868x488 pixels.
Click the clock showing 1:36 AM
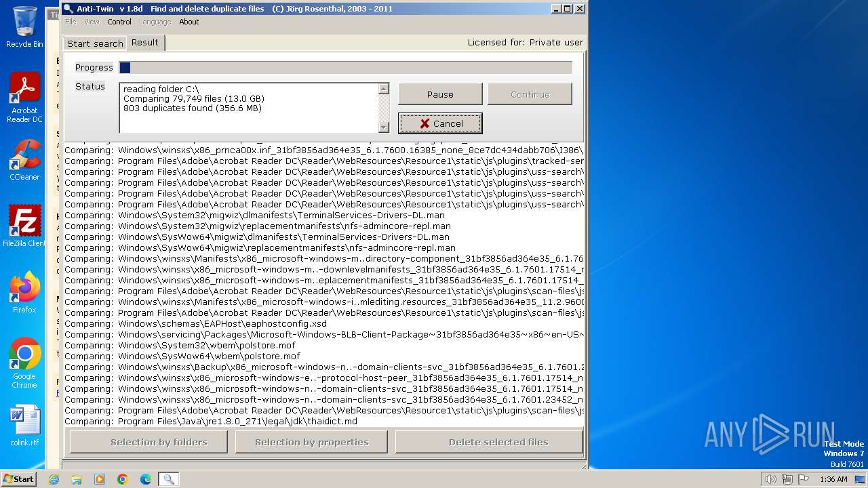tap(833, 479)
